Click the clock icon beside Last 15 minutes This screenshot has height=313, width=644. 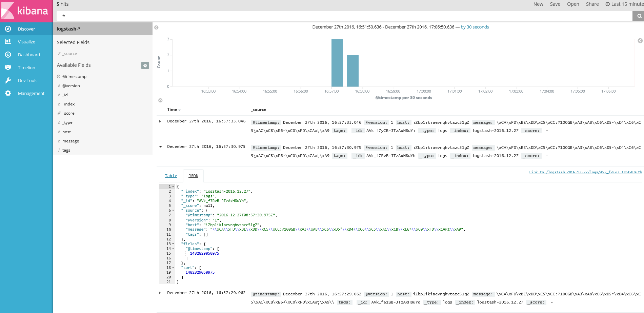(608, 4)
